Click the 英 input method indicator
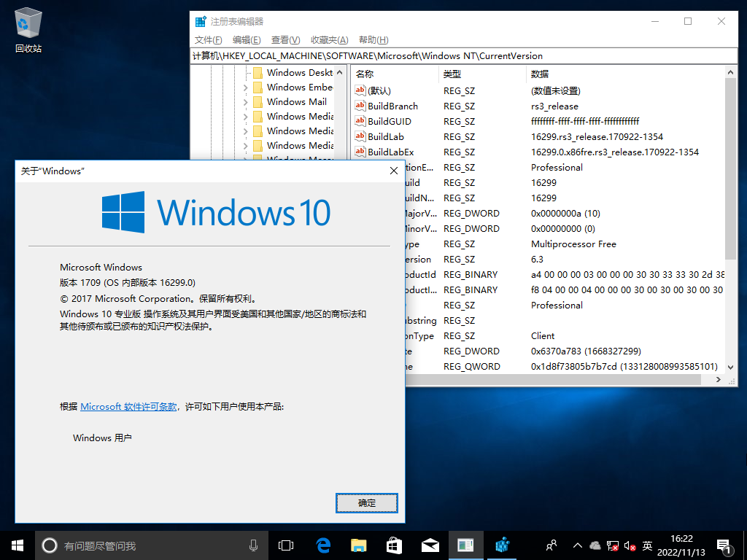 tap(647, 545)
